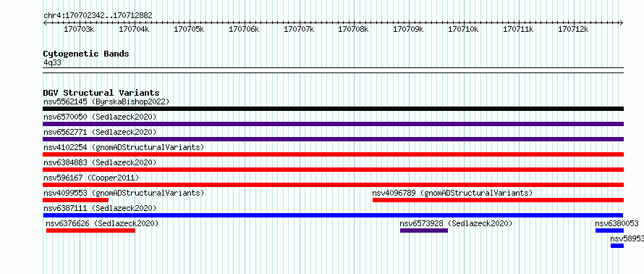The image size is (644, 274).
Task: Open the truncated nsv58953 label
Action: pyautogui.click(x=627, y=238)
